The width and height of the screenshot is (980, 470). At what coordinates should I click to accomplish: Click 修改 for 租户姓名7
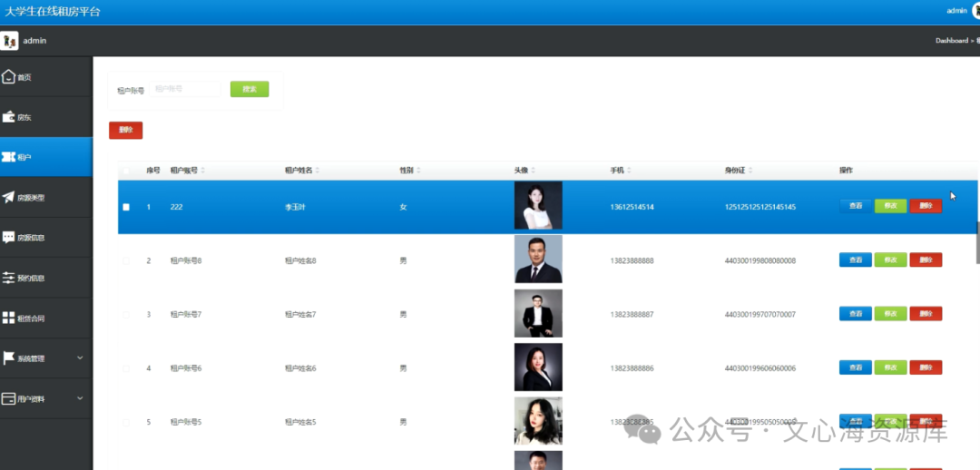[x=891, y=314]
